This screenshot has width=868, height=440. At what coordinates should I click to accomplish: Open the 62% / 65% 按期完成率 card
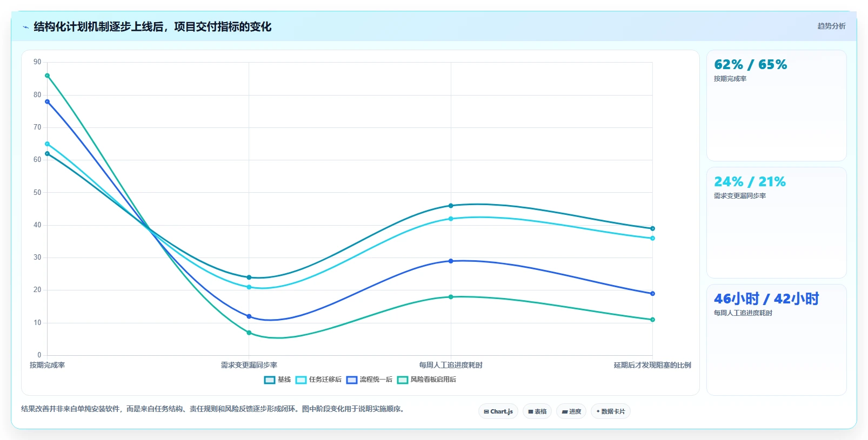point(777,106)
